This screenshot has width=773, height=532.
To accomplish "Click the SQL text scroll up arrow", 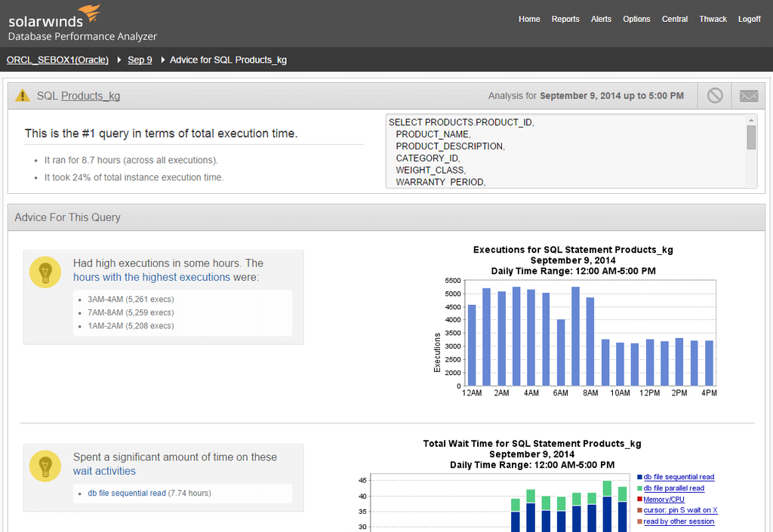I will (x=751, y=120).
